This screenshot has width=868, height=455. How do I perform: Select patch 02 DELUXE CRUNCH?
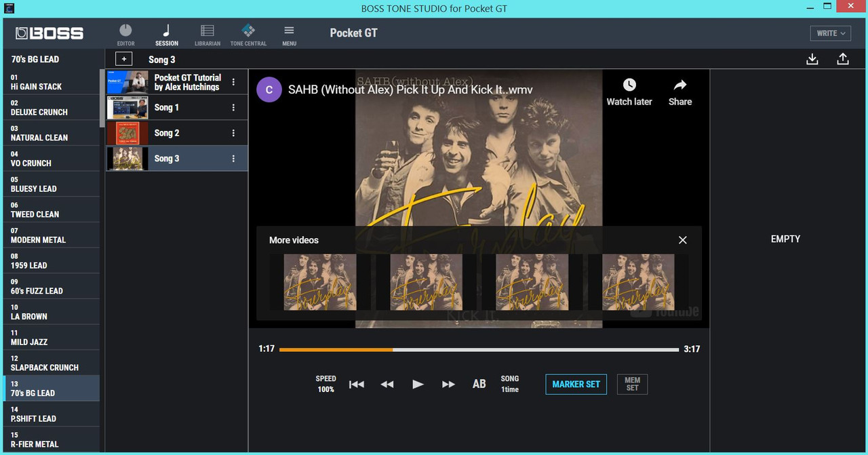coord(52,108)
